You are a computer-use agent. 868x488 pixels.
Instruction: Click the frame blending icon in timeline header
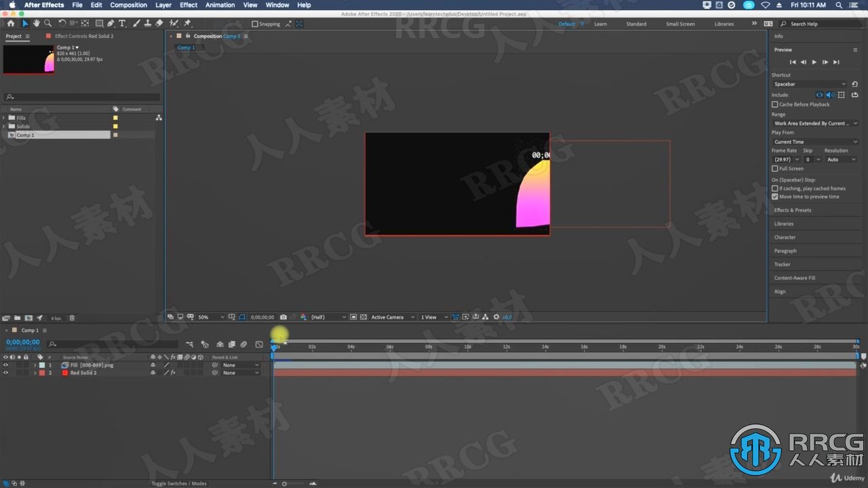tap(231, 345)
